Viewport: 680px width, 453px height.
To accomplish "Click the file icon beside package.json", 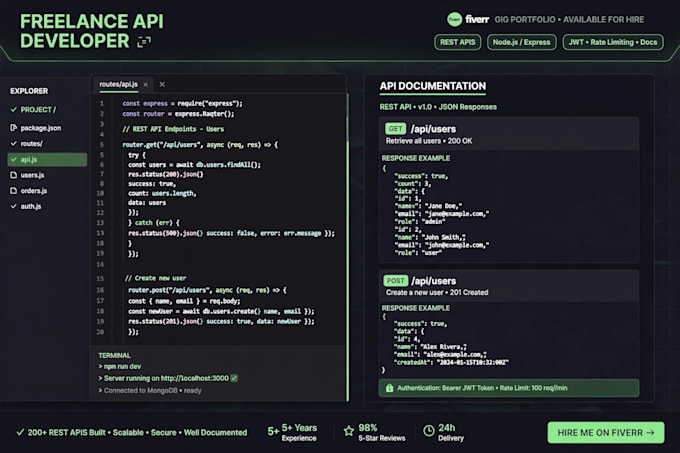I will [x=13, y=127].
